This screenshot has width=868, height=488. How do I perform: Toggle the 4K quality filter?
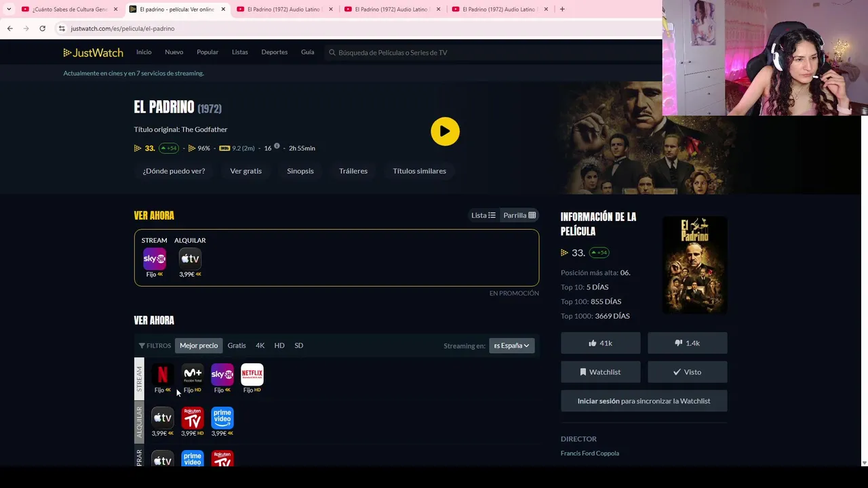click(260, 346)
